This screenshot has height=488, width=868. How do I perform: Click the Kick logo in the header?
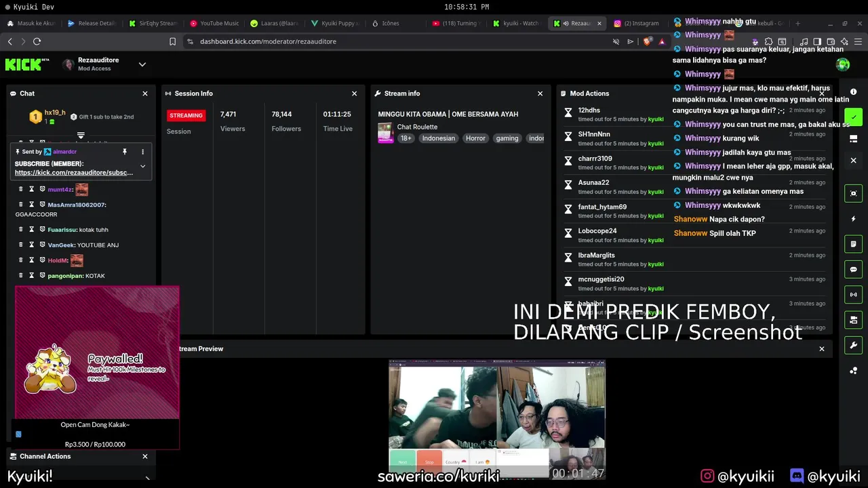(27, 64)
